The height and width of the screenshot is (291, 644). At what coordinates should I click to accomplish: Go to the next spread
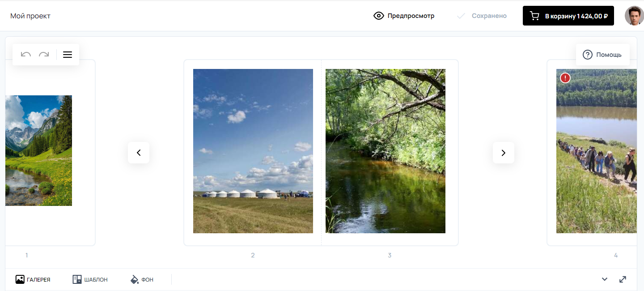pos(504,153)
